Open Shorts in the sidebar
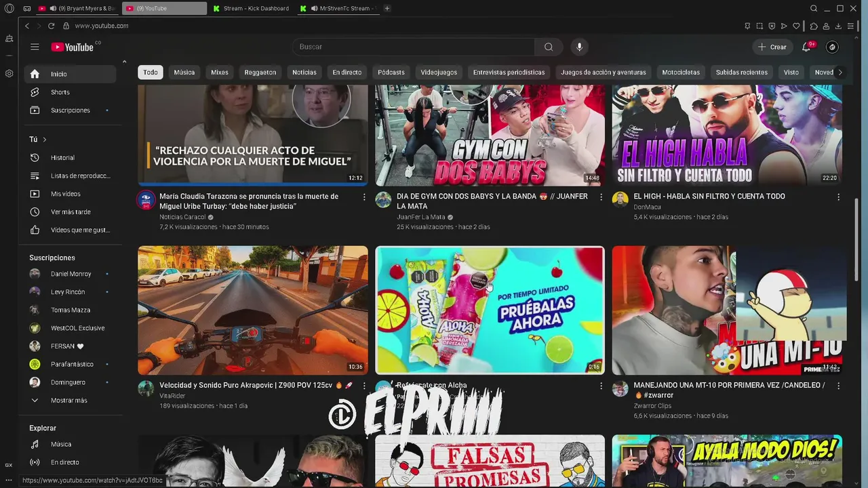 [71, 92]
